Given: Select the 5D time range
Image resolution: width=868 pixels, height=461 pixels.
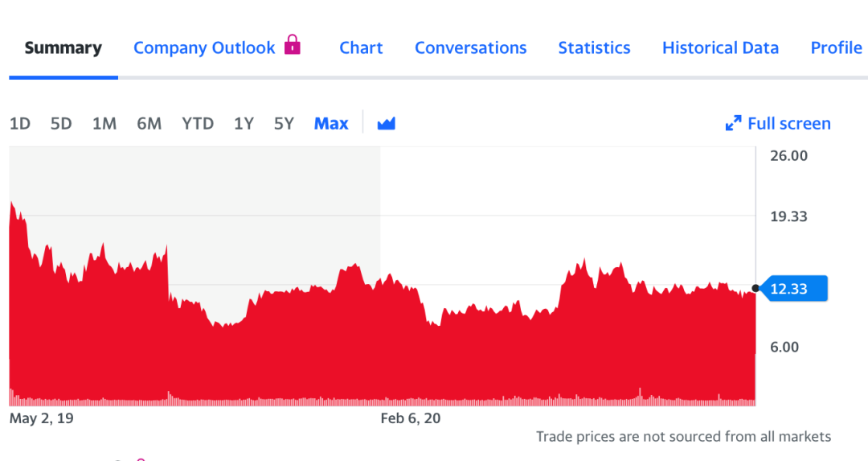Looking at the screenshot, I should [x=61, y=123].
